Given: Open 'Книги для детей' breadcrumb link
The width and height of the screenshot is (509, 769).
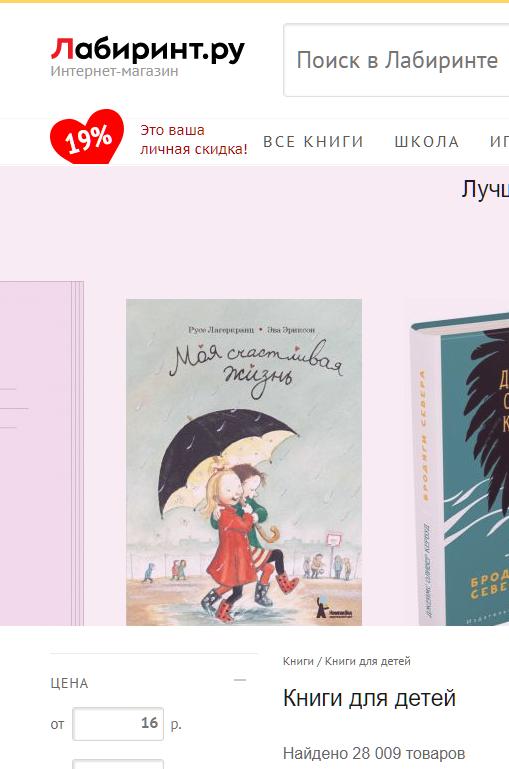Looking at the screenshot, I should (367, 661).
